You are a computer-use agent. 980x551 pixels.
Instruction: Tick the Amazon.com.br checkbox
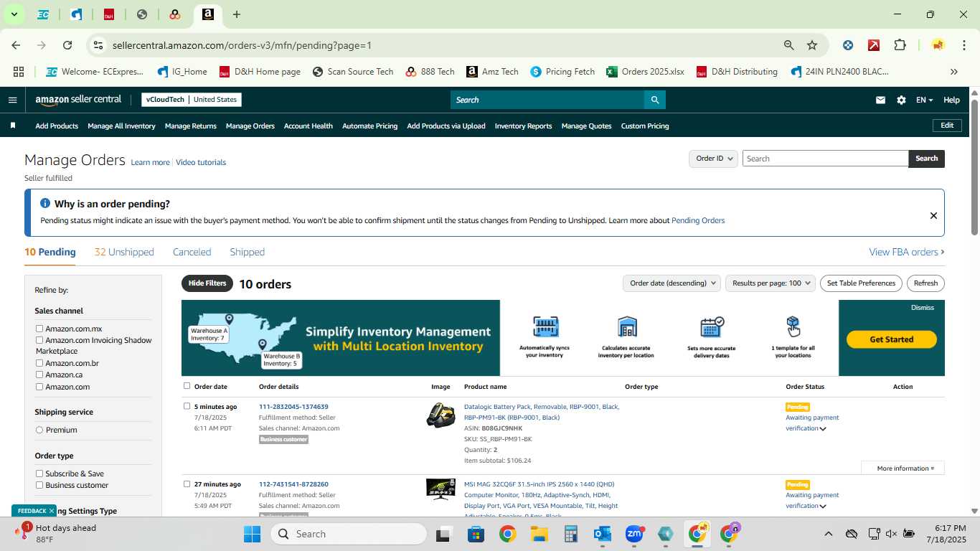tap(39, 363)
